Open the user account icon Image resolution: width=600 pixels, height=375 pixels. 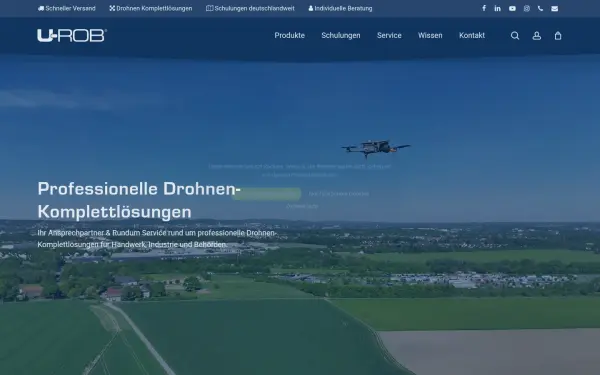pos(536,36)
